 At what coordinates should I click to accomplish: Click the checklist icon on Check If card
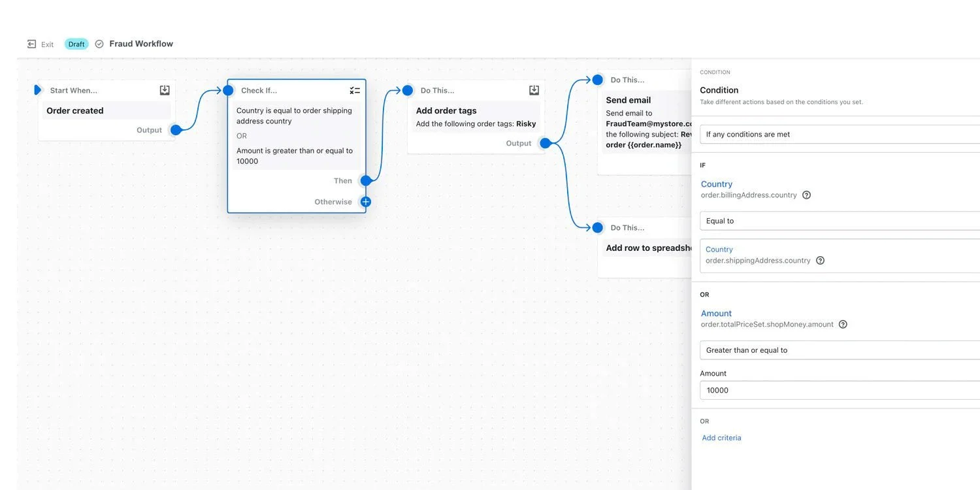354,90
